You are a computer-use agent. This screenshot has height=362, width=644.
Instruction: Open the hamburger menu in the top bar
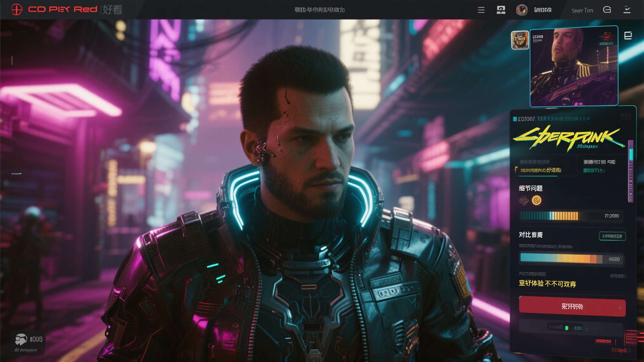[481, 10]
